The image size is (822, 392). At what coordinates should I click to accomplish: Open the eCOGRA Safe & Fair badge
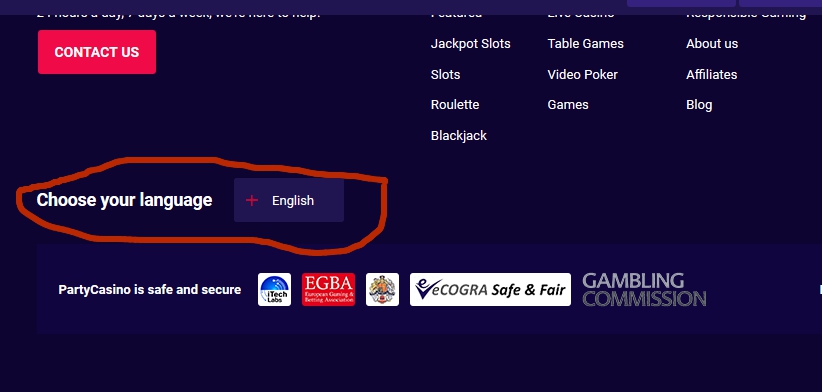tap(490, 289)
